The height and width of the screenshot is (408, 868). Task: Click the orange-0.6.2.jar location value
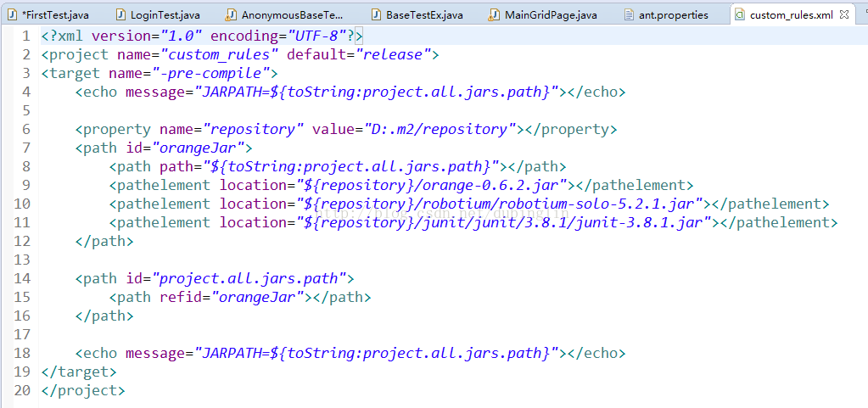[433, 185]
